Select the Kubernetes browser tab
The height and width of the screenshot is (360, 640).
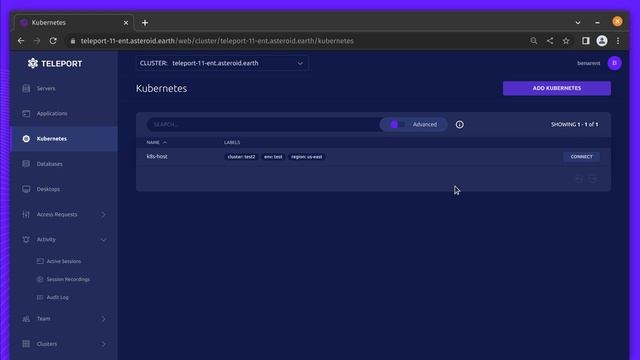tap(73, 23)
